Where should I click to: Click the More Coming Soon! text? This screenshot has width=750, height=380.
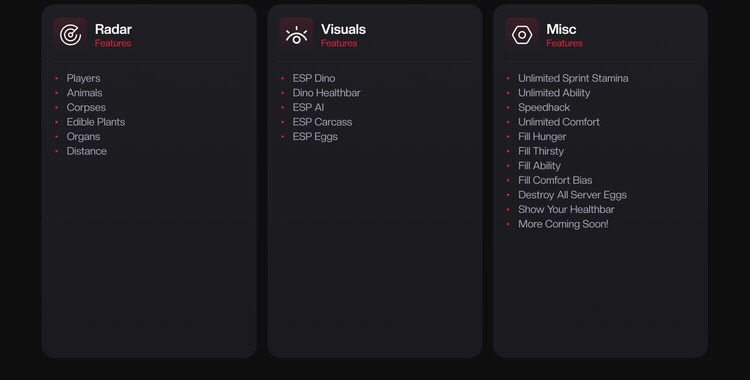563,224
